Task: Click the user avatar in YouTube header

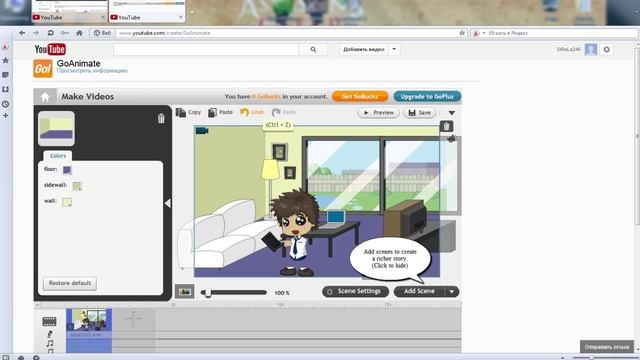Action: 591,49
